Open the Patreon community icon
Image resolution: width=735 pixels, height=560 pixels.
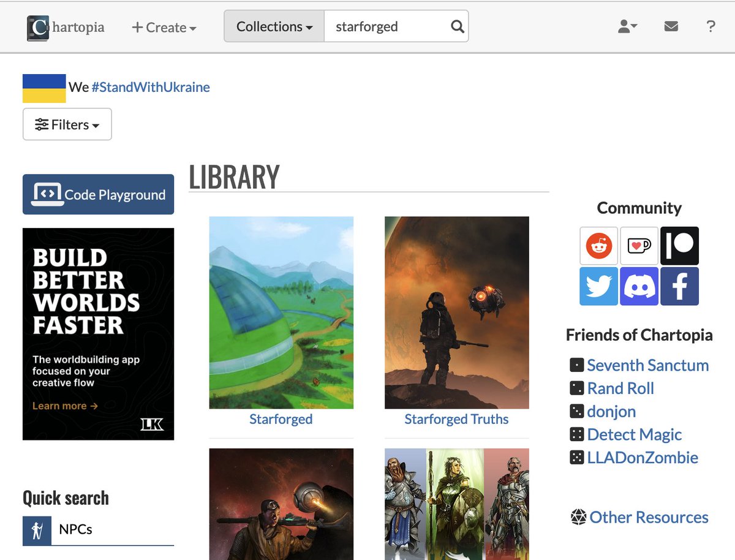point(680,246)
